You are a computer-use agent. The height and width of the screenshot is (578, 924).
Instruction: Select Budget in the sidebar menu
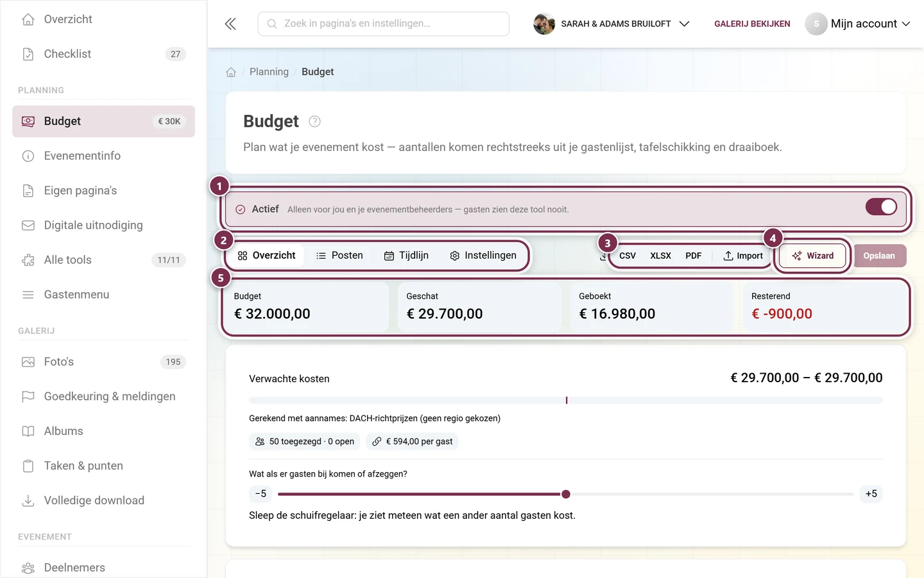103,121
